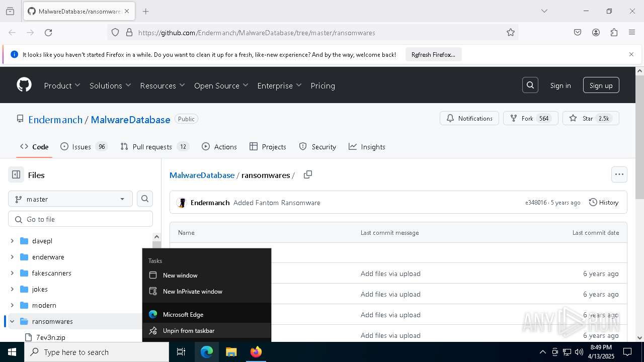Expand the Enterprise menu

279,85
